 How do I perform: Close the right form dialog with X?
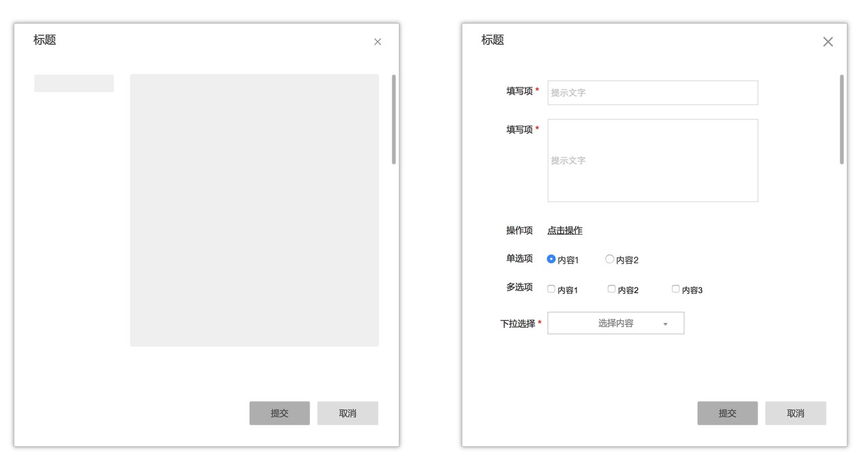[828, 42]
